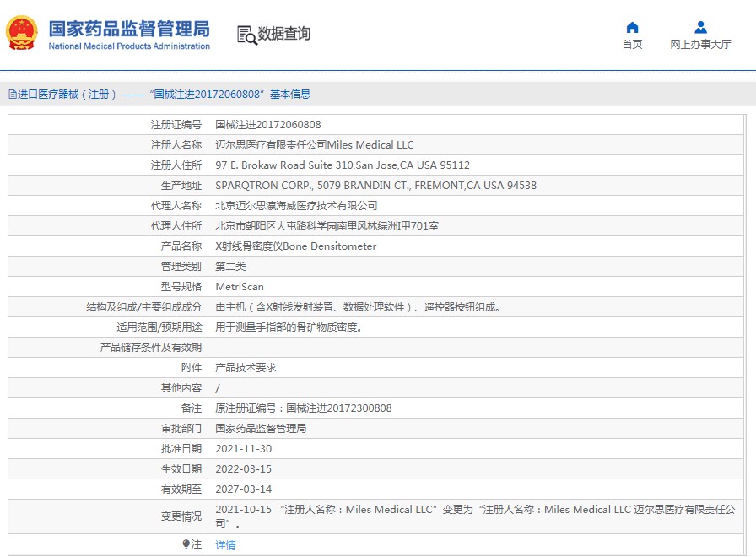Select the model value MetriScan
Image resolution: width=756 pixels, height=557 pixels.
240,287
